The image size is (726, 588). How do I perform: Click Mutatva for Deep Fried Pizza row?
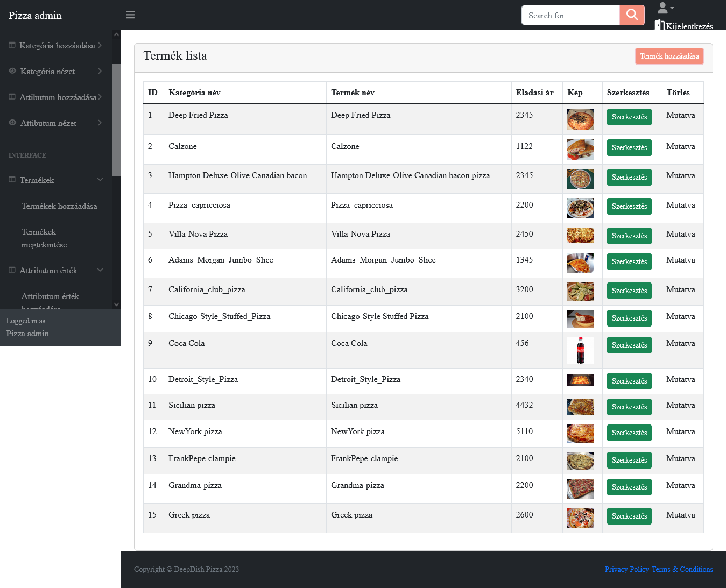(680, 115)
